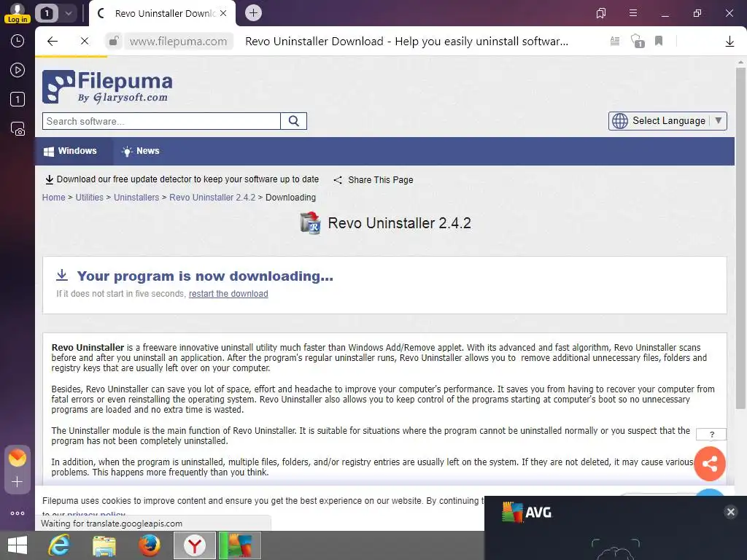Click the tab group counter button
Image resolution: width=747 pixels, height=560 pixels.
coord(47,13)
